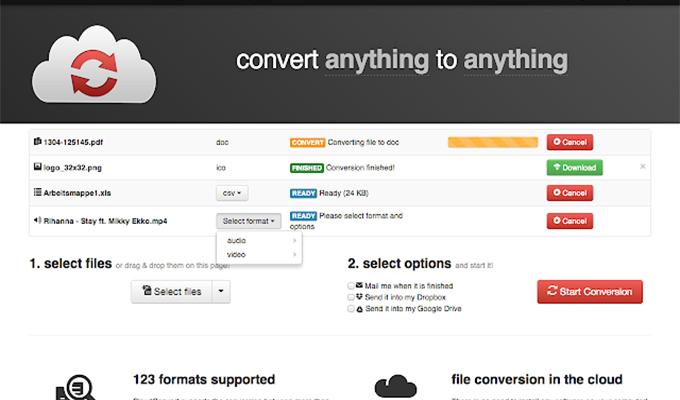Click the magnifier icon beside 123 formats supported
The width and height of the screenshot is (680, 400).
click(75, 387)
